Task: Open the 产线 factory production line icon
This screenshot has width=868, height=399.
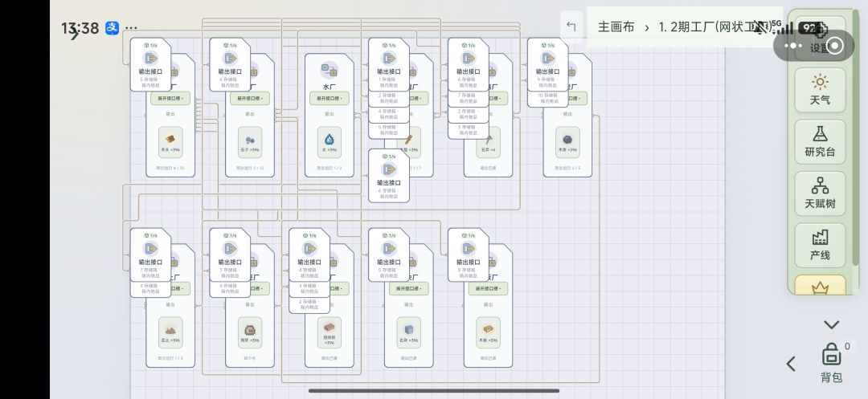Action: tap(820, 246)
